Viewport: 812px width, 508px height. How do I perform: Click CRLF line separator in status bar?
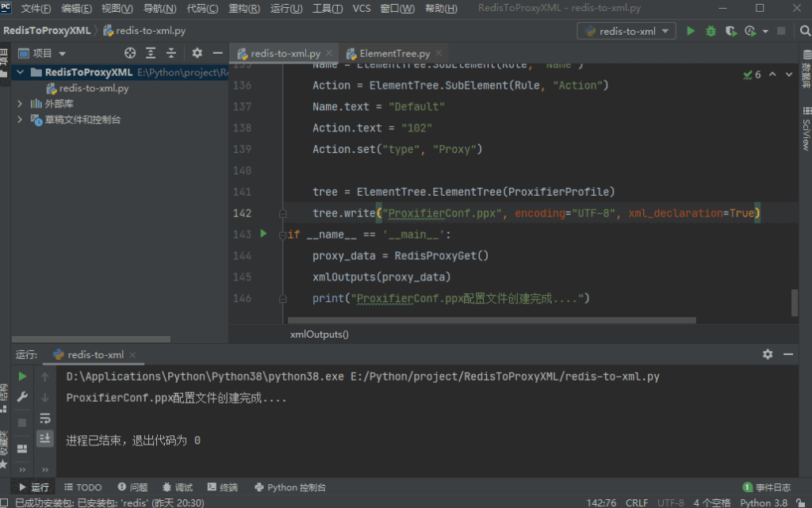tap(637, 502)
